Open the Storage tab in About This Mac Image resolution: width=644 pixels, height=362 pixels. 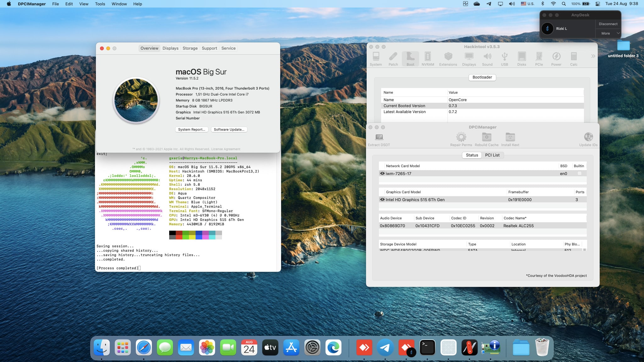point(190,48)
